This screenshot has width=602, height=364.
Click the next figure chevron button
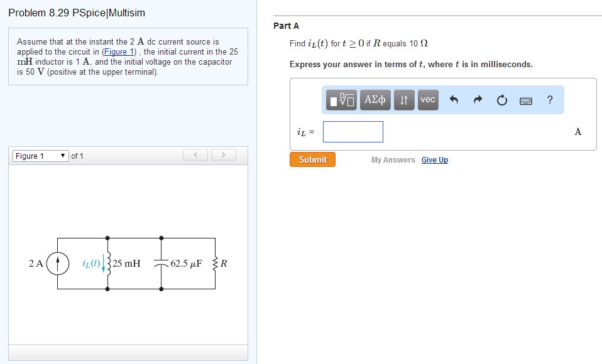click(x=223, y=154)
